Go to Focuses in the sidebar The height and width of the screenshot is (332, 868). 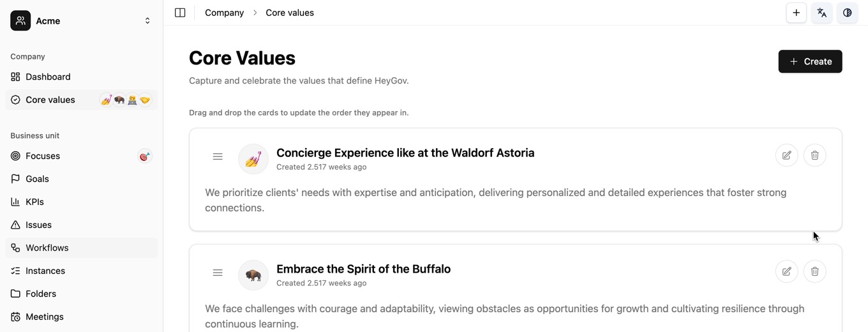point(43,156)
